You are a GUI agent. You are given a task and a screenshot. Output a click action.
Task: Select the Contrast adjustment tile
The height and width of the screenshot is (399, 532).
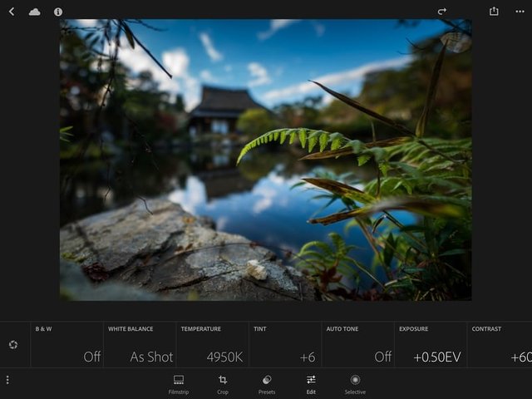(500, 344)
